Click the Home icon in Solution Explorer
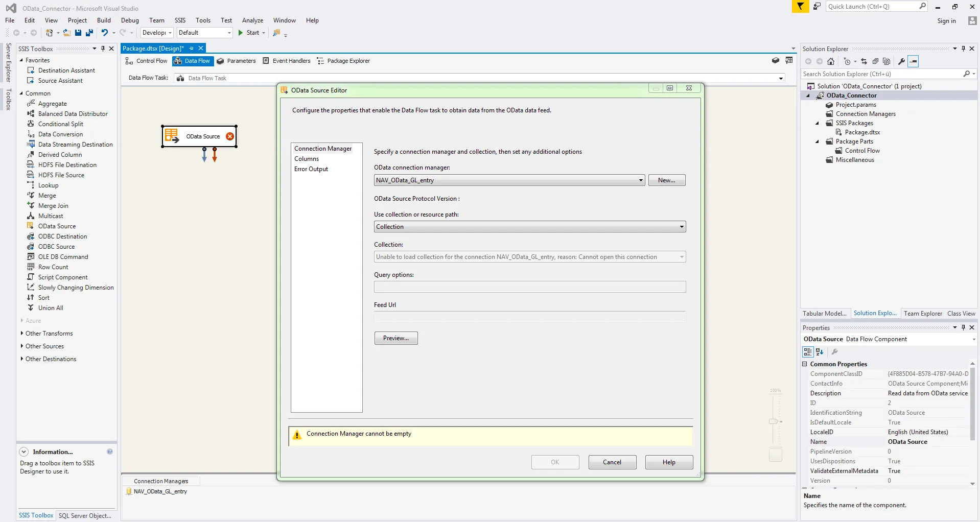980x522 pixels. coord(831,61)
